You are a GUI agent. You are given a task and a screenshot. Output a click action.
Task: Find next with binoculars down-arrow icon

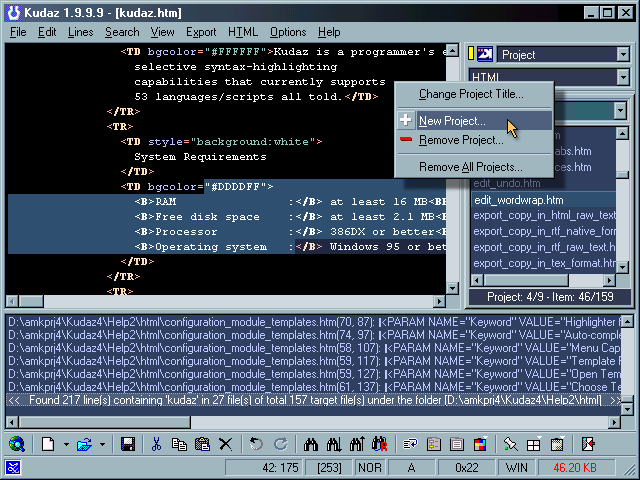coord(334,444)
